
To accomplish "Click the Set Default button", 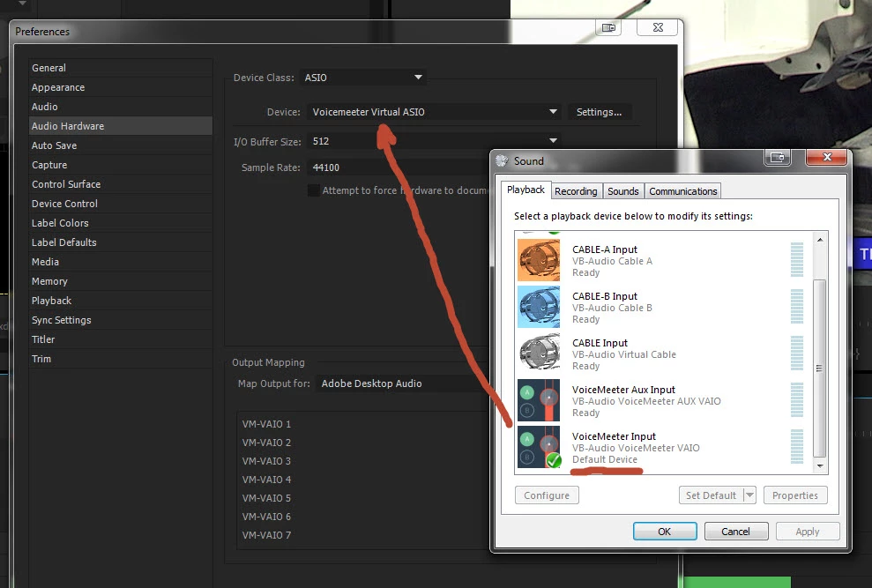I will [x=711, y=495].
